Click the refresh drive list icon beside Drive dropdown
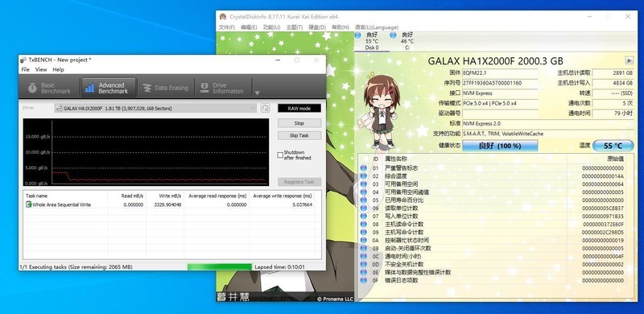 [x=266, y=108]
